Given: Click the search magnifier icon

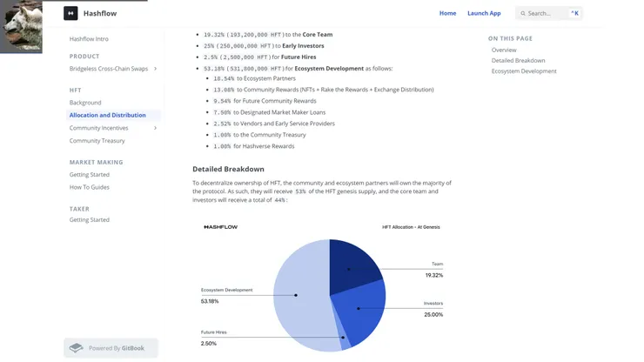Looking at the screenshot, I should (523, 14).
